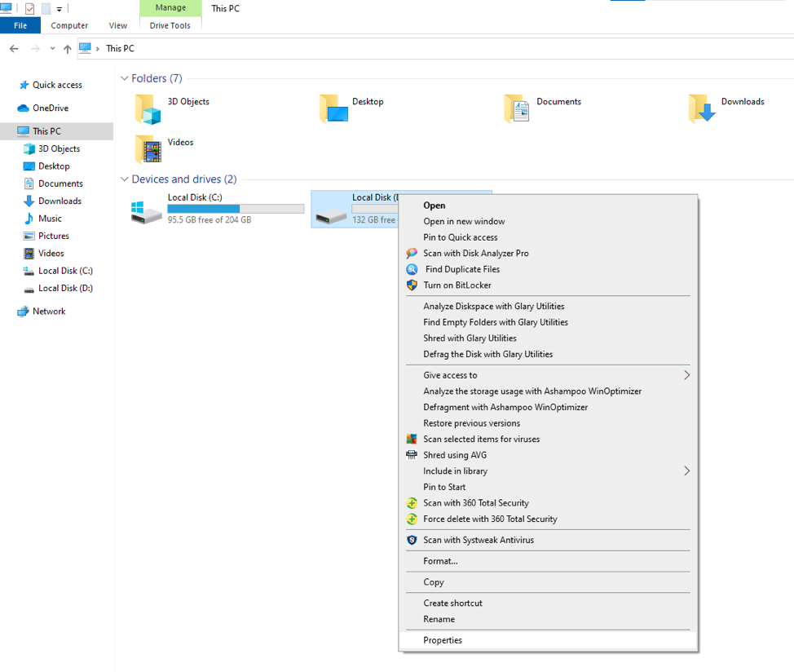This screenshot has width=794, height=672.
Task: Choose Find Empty Folders with Glary Utilities
Action: tap(548, 322)
